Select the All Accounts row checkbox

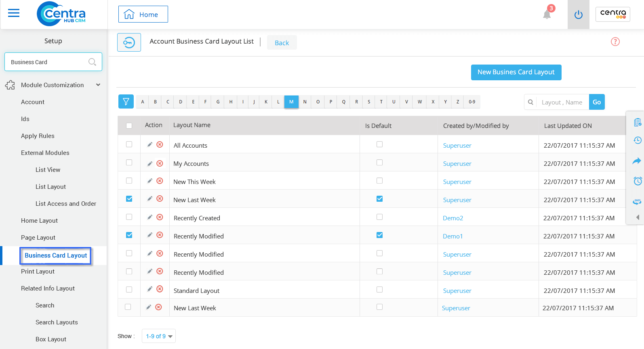tap(129, 144)
